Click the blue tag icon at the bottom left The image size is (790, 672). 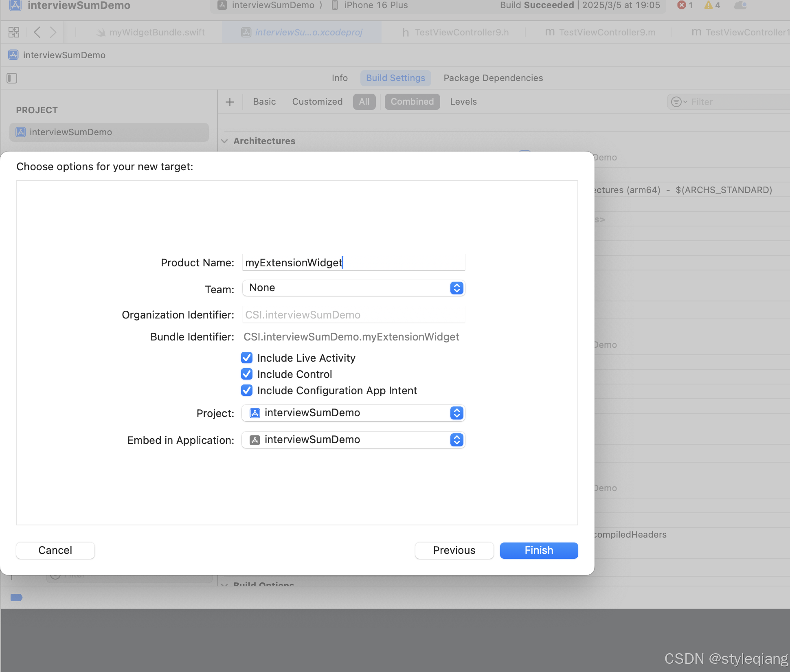click(x=16, y=597)
